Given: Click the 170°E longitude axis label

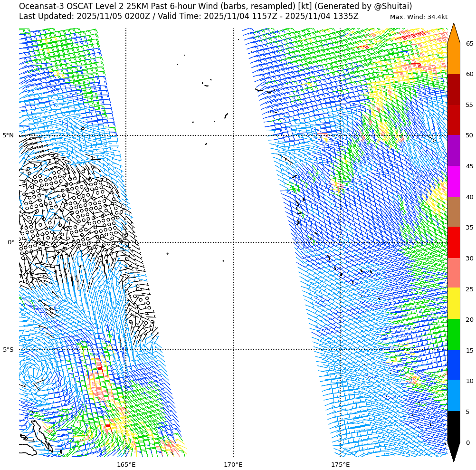Looking at the screenshot, I should [233, 464].
